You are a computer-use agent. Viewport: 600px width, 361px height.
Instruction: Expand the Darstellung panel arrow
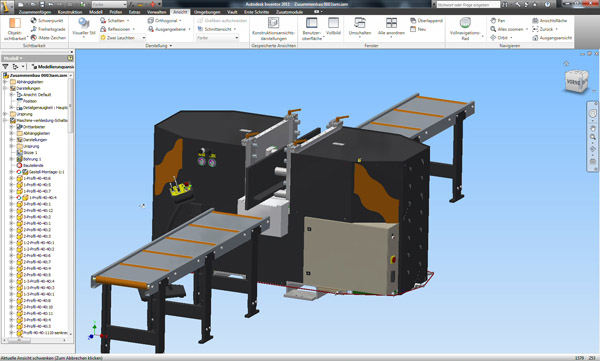(x=171, y=46)
